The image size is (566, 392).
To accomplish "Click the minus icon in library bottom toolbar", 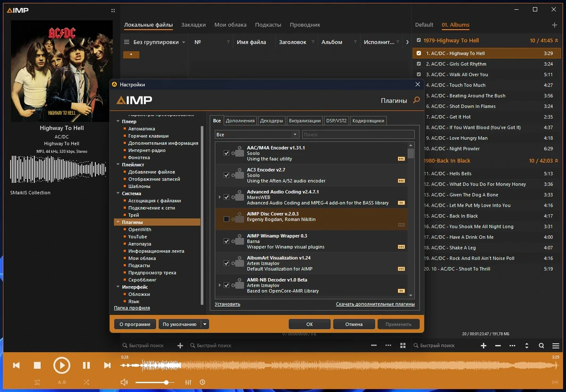I will 374,345.
